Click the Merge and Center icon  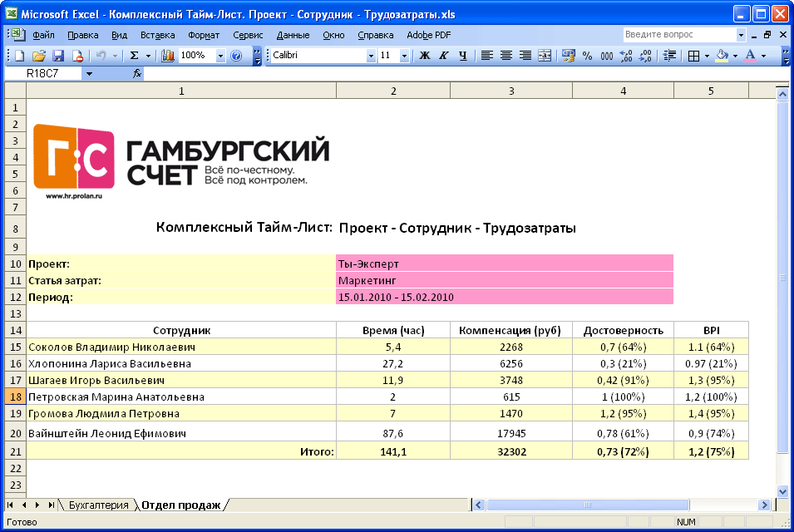pos(545,56)
